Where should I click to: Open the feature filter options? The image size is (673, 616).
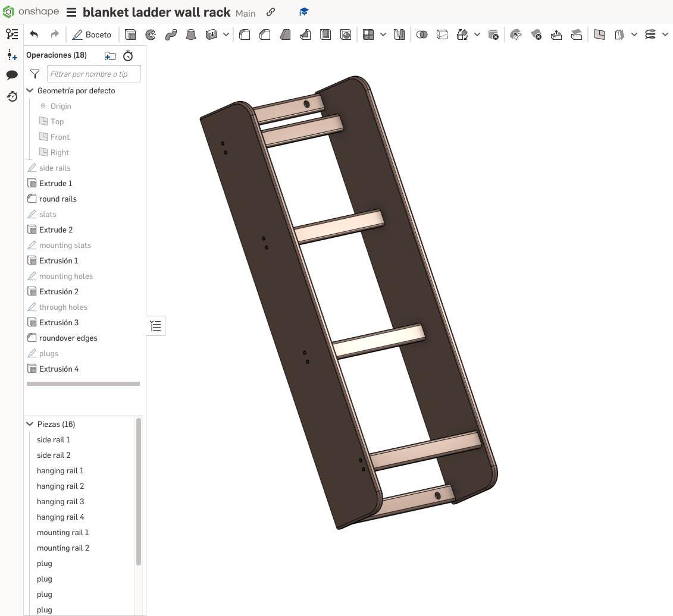(34, 74)
